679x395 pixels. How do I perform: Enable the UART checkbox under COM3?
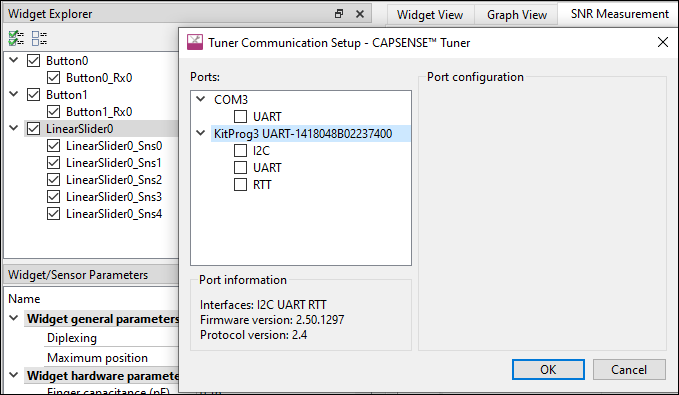point(240,117)
